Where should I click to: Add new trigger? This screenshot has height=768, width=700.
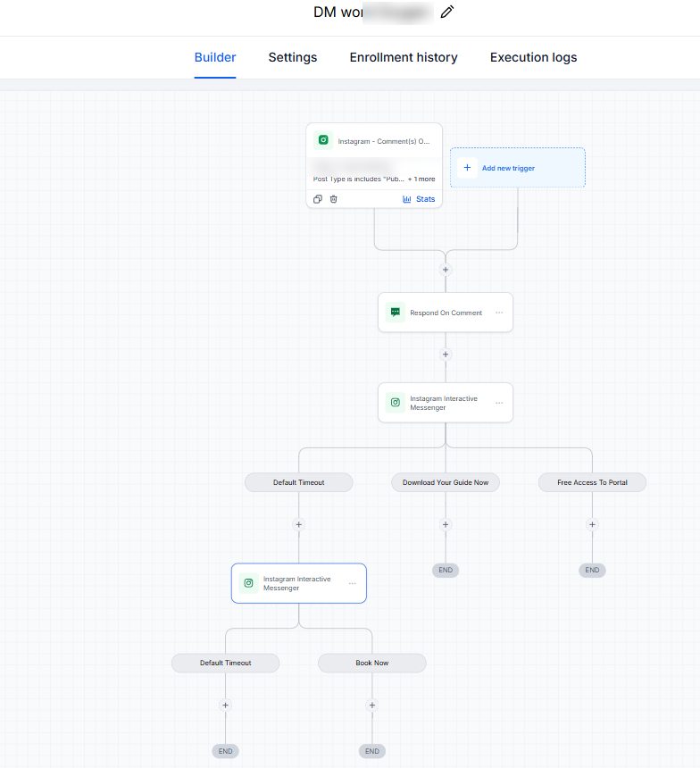(x=518, y=168)
